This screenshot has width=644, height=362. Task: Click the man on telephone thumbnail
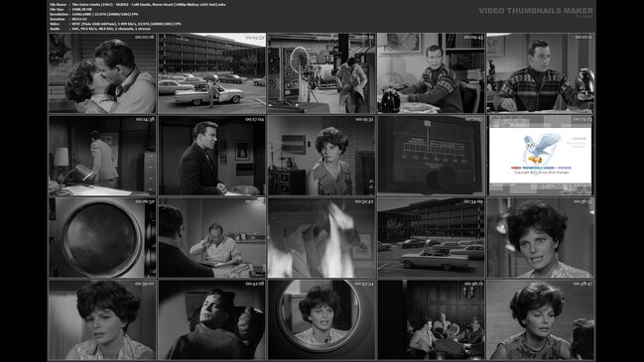tap(212, 238)
